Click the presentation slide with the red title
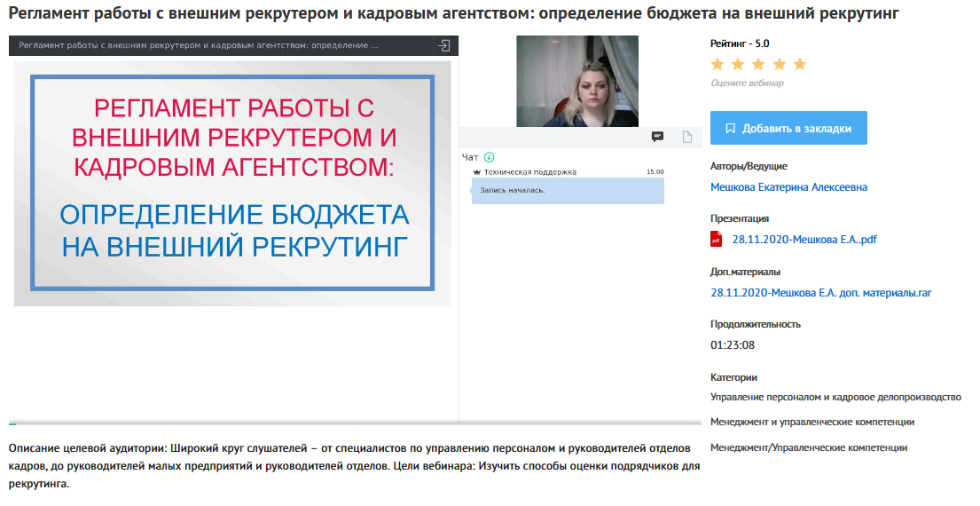The height and width of the screenshot is (506, 980). [x=232, y=183]
